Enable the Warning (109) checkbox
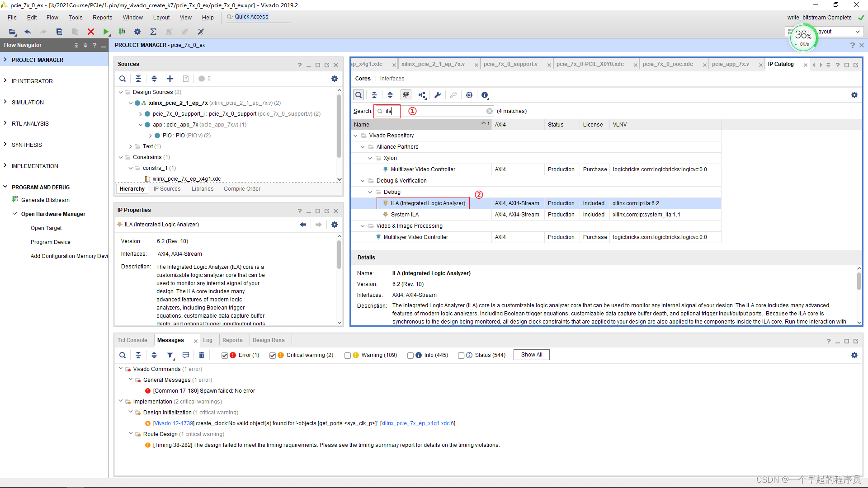868x488 pixels. [348, 356]
